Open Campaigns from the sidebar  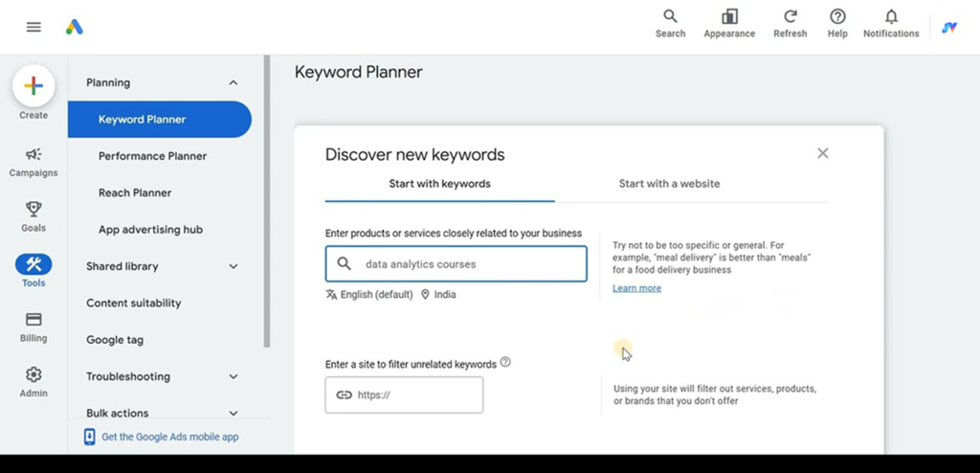[33, 162]
